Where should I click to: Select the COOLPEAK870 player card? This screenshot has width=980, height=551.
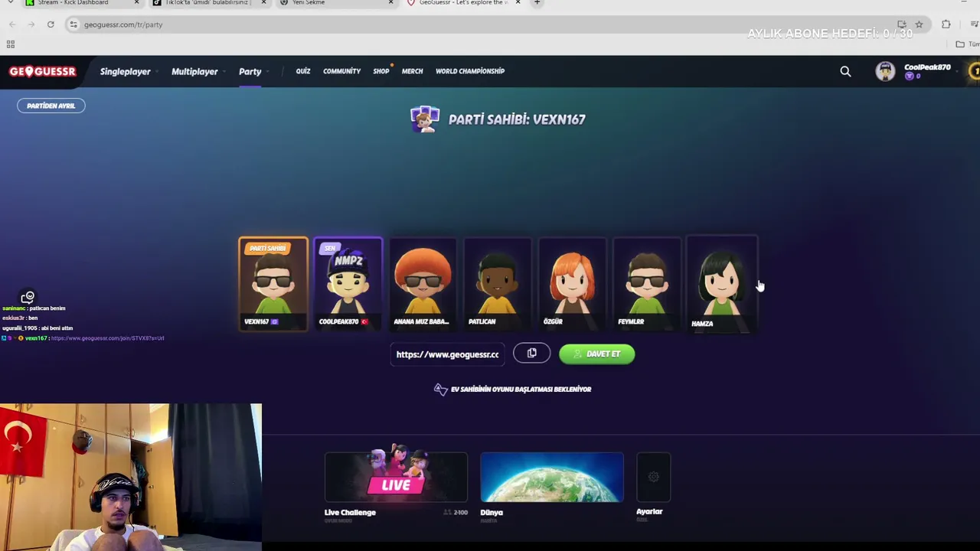348,284
